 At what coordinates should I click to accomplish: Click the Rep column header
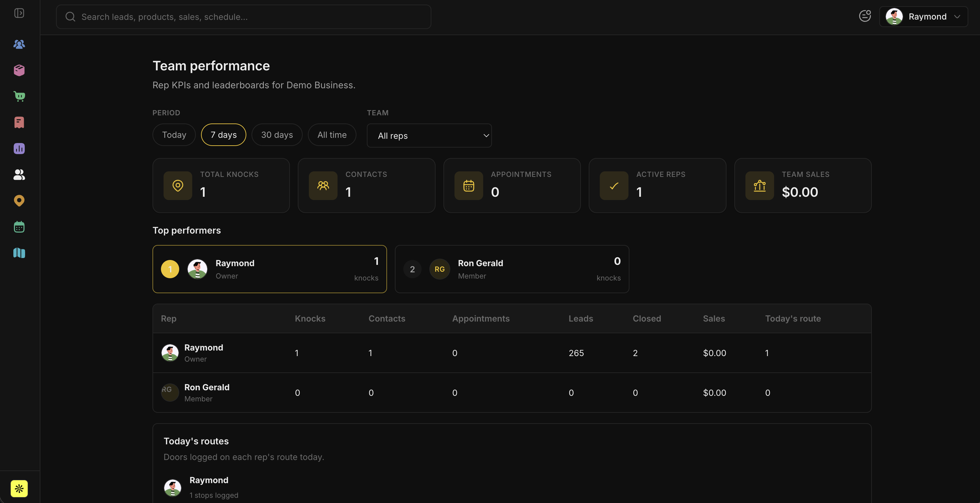168,319
